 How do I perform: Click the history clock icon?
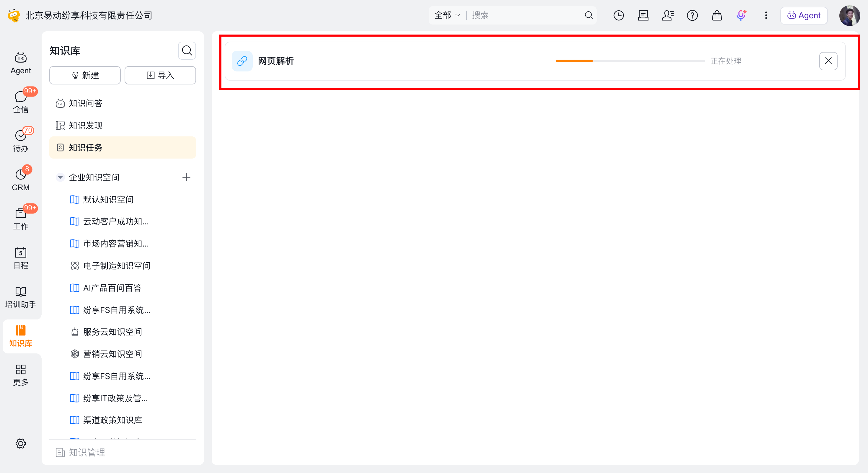tap(618, 15)
